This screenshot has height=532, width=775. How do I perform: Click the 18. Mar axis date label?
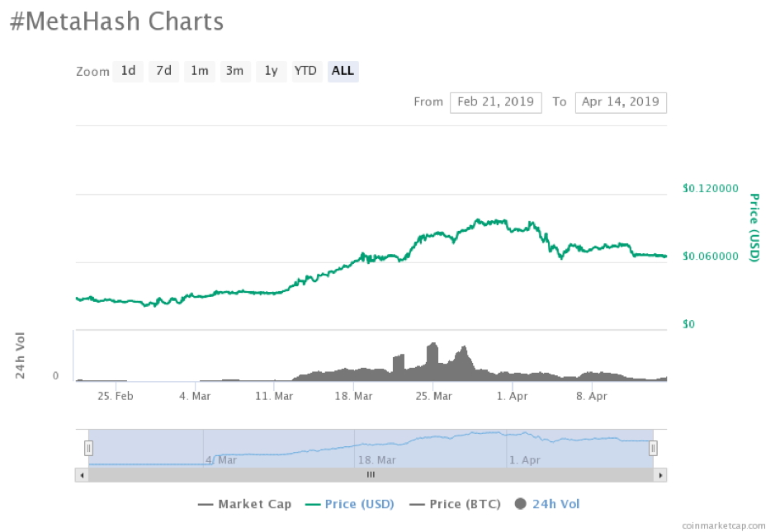coord(353,396)
